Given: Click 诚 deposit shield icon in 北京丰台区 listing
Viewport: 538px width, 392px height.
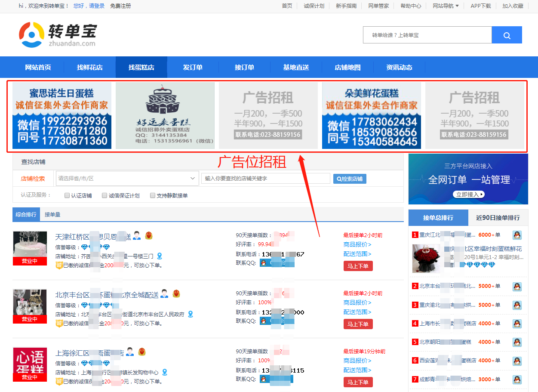Looking at the screenshot, I should coord(59,324).
